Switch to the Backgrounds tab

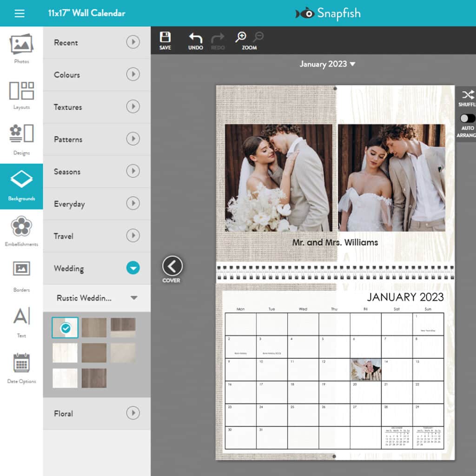[21, 185]
